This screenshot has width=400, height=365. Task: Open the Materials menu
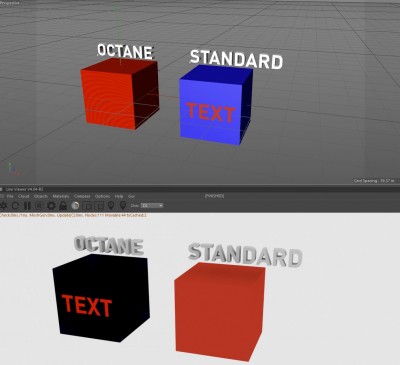(x=61, y=196)
